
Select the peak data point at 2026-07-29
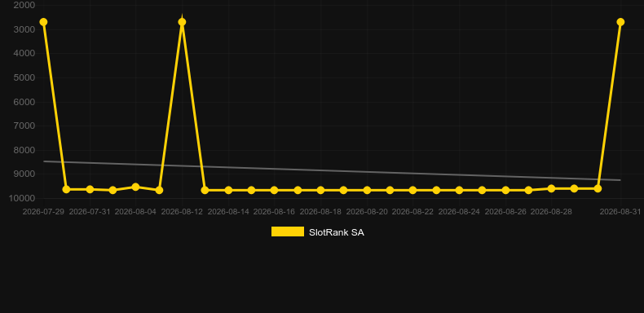coord(43,22)
